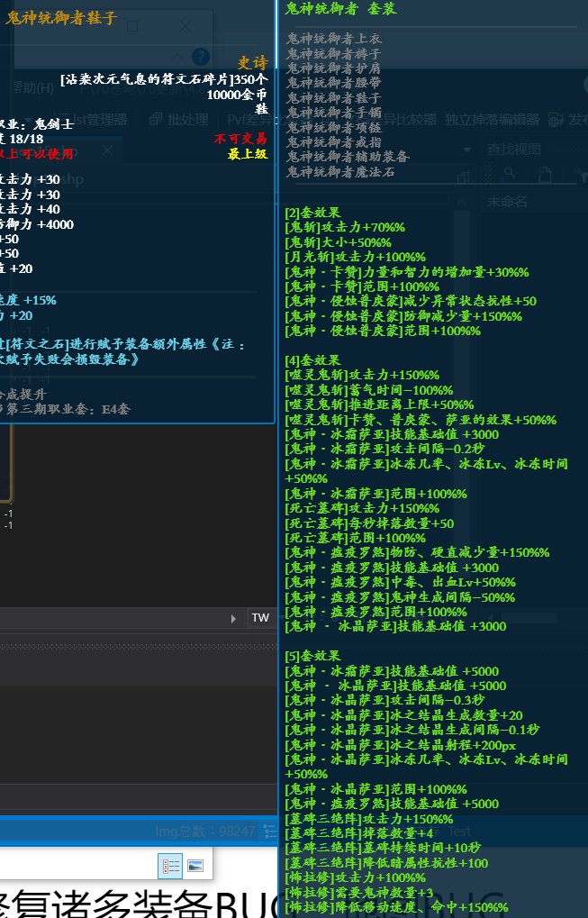Click the blue help question-mark icon
This screenshot has height=918, width=588.
tap(201, 57)
